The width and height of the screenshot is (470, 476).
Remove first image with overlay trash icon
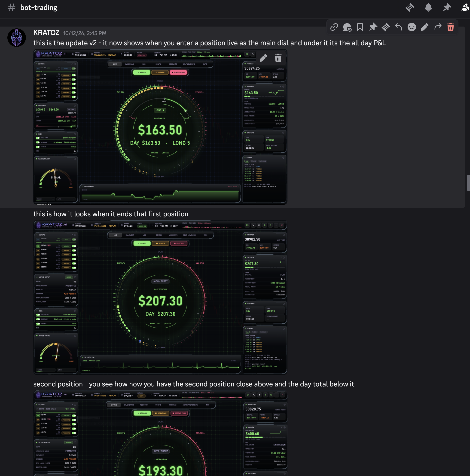point(278,58)
